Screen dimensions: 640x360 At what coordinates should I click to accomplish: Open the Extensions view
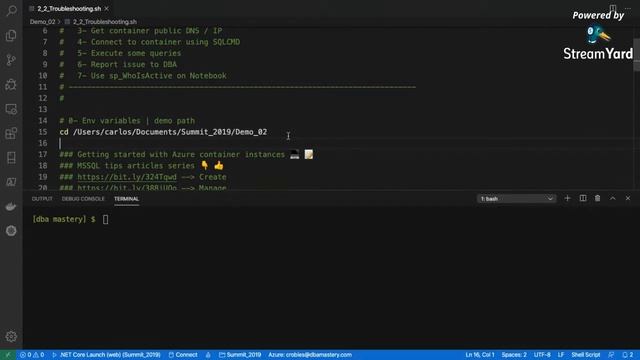point(11,133)
